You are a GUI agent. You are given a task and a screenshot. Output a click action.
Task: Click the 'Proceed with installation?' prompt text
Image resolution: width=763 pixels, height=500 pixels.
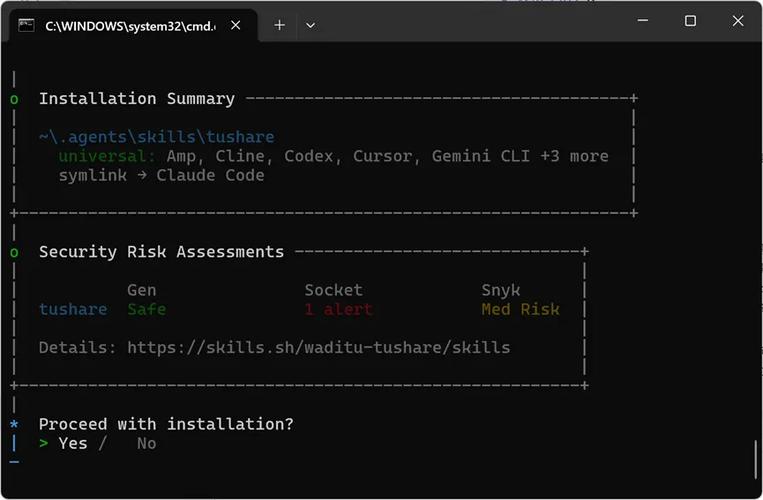(166, 424)
